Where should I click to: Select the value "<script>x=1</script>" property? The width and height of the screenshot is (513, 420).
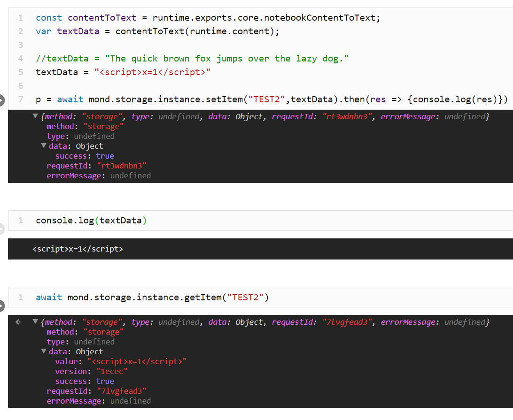click(x=121, y=361)
